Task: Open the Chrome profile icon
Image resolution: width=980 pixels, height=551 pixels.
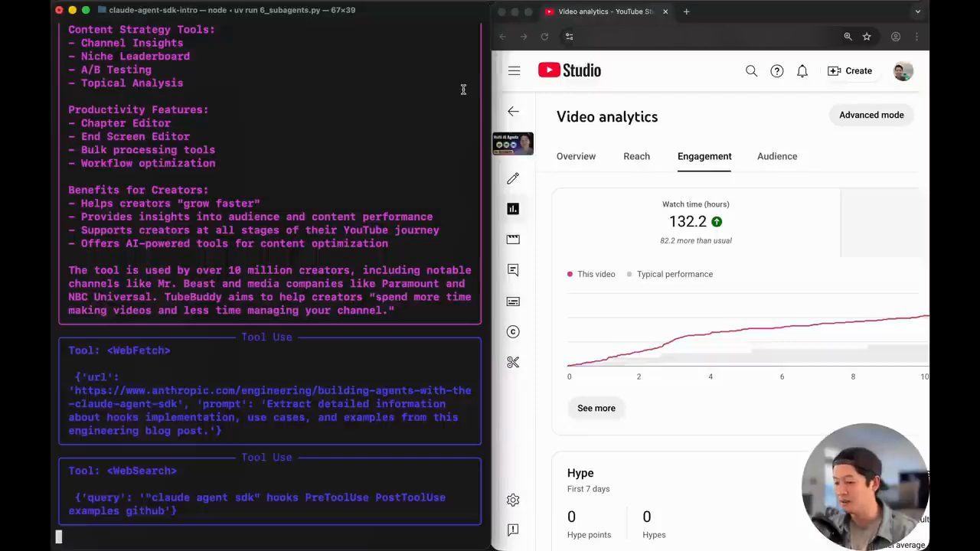Action: click(x=895, y=37)
